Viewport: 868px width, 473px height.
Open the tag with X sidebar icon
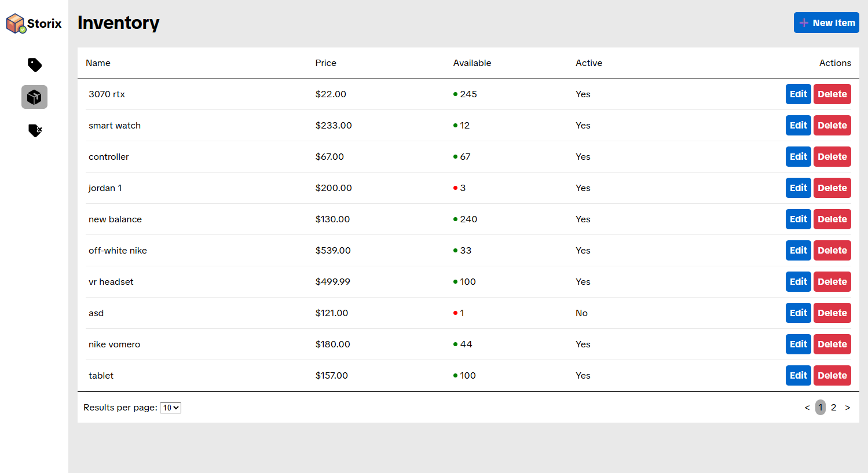coord(35,130)
